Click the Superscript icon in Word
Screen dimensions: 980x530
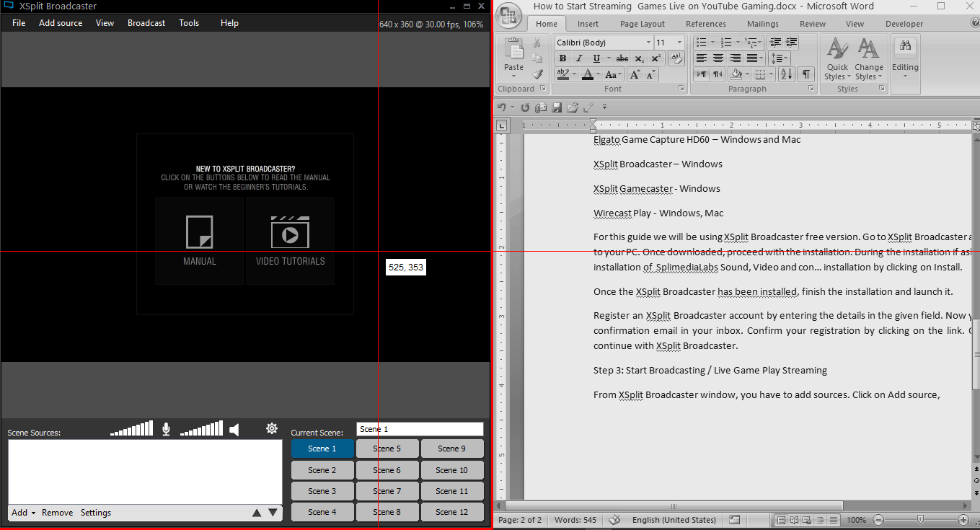(x=655, y=58)
